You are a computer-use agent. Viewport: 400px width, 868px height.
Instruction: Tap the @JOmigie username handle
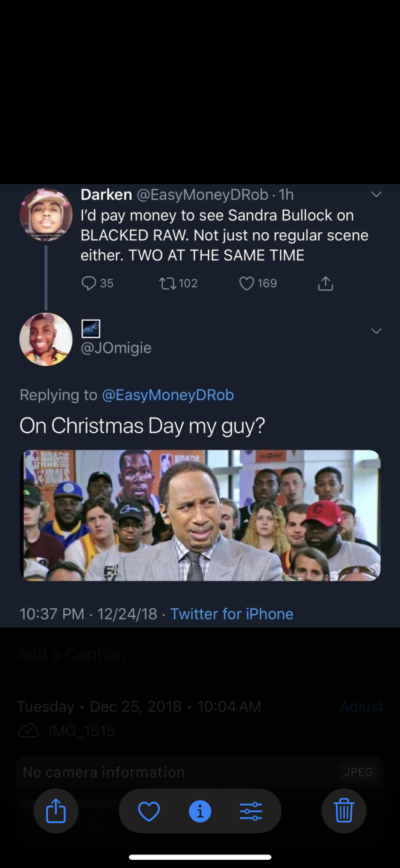[116, 348]
